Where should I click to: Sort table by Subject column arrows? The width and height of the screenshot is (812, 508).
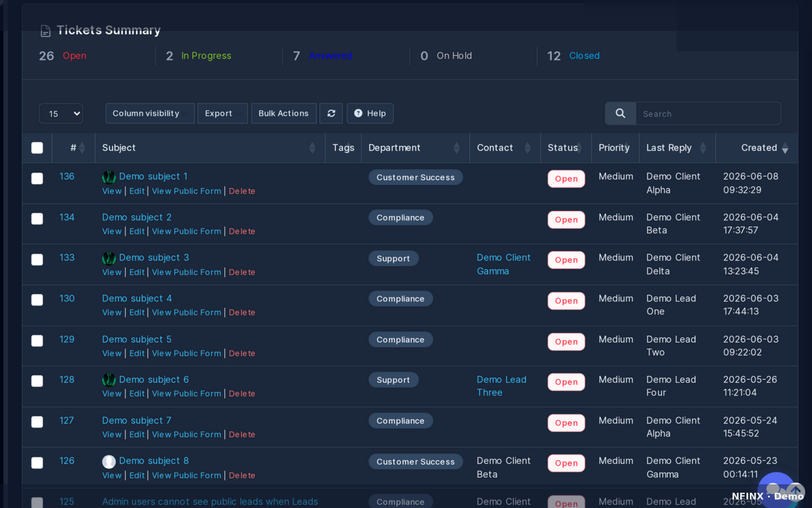pos(312,148)
